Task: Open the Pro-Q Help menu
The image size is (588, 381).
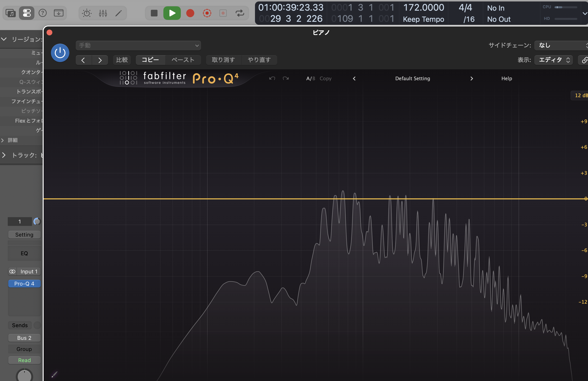Action: [x=507, y=79]
